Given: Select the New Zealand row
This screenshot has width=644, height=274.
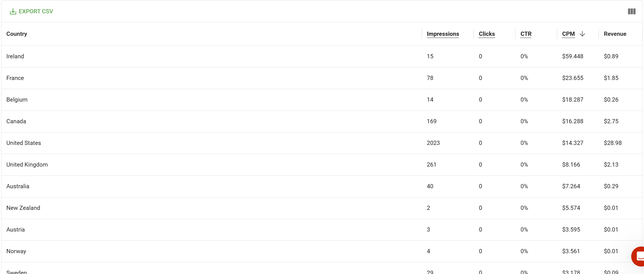Looking at the screenshot, I should tap(322, 208).
